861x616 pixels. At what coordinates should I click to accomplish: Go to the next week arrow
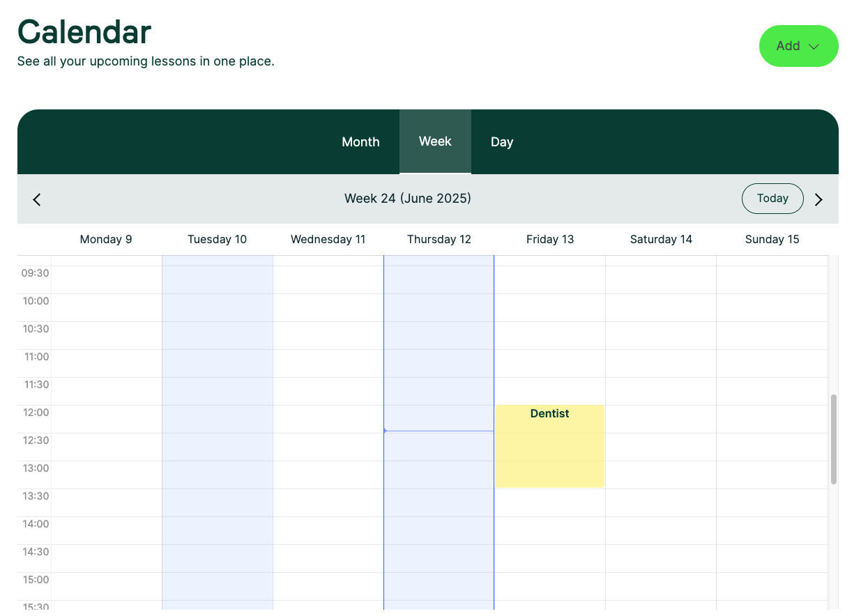pos(818,199)
